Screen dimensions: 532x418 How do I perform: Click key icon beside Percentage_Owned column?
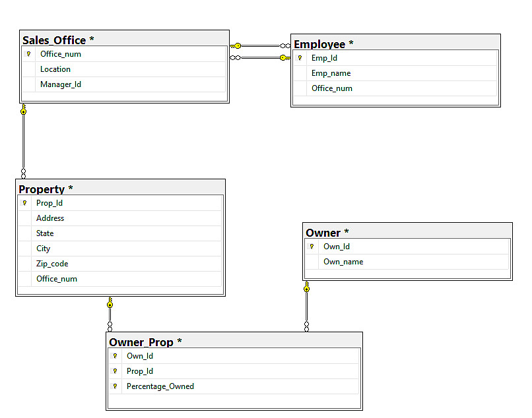(x=116, y=386)
